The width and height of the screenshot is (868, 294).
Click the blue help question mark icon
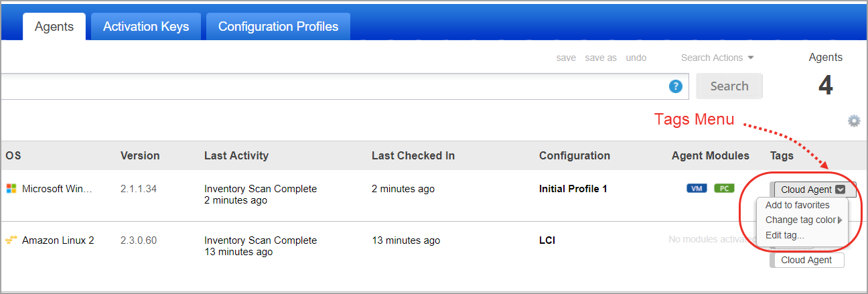pyautogui.click(x=676, y=86)
